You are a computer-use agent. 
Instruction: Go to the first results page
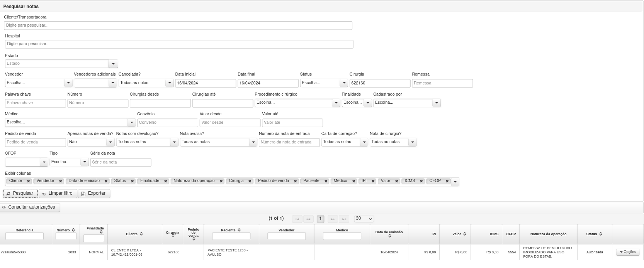tap(297, 219)
